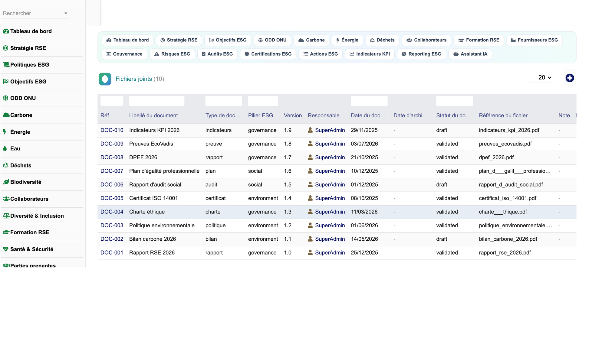
Task: Click the sidebar Carbone cloud icon
Action: 6,115
